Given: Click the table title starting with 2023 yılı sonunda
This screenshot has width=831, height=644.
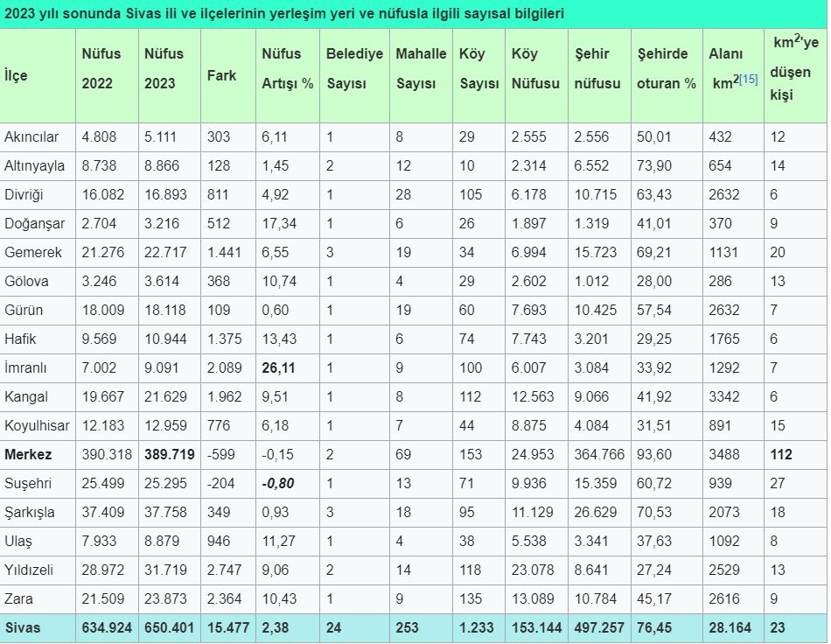Looking at the screenshot, I should tap(284, 14).
